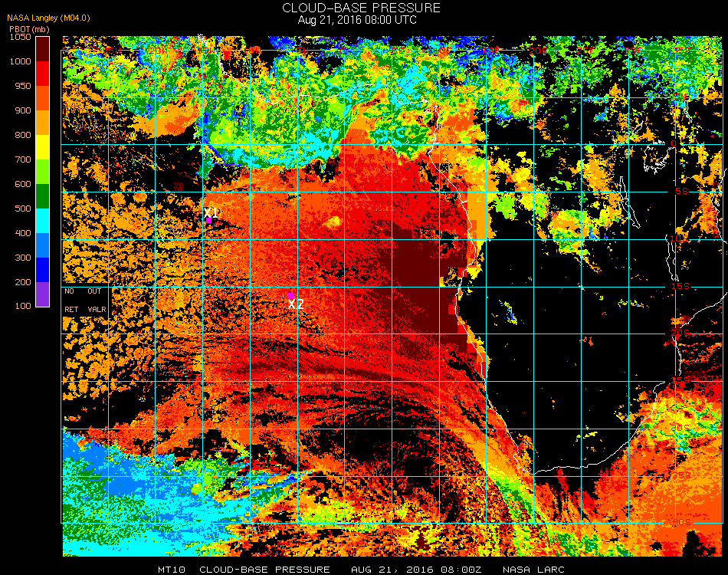Click the magenta X1 marker on the map
The image size is (728, 575).
209,220
